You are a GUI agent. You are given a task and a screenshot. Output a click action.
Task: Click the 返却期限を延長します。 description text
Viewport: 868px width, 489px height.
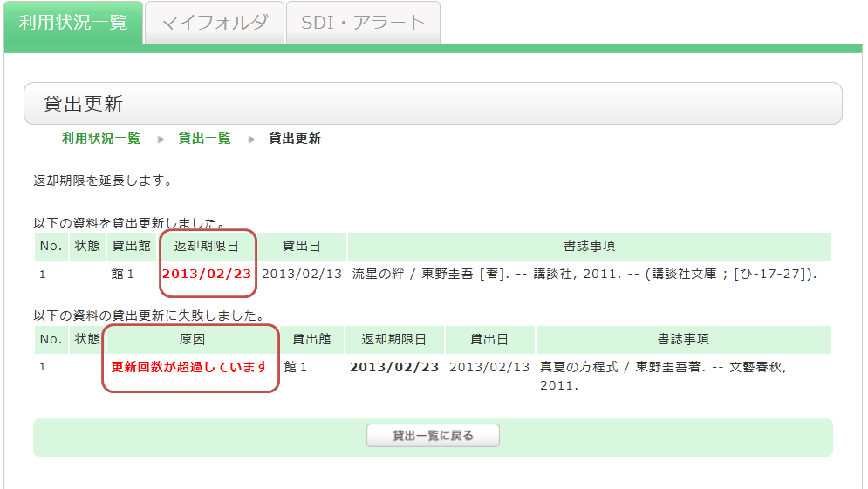coord(102,181)
